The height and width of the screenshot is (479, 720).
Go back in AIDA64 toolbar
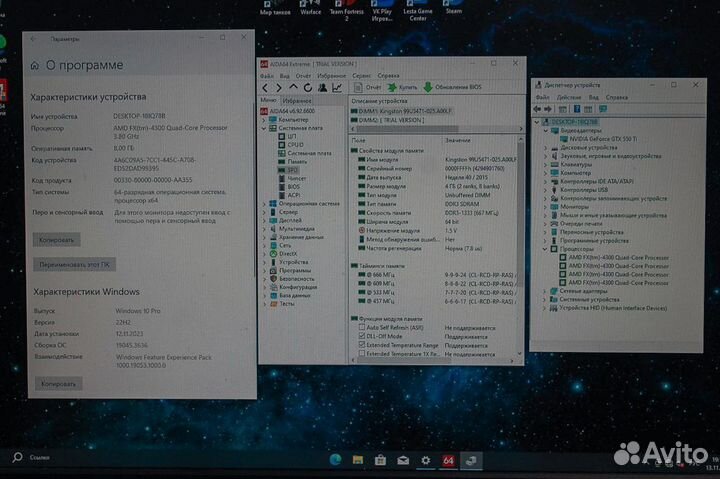coord(265,87)
